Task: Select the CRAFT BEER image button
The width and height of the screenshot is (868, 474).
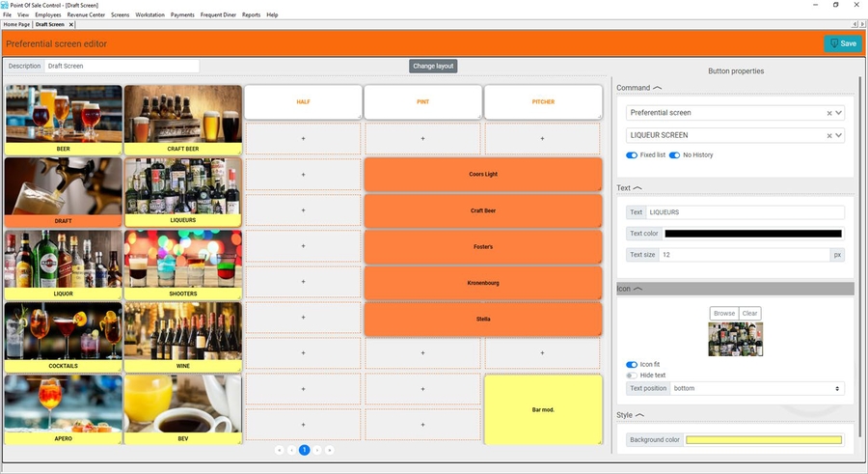Action: point(183,120)
